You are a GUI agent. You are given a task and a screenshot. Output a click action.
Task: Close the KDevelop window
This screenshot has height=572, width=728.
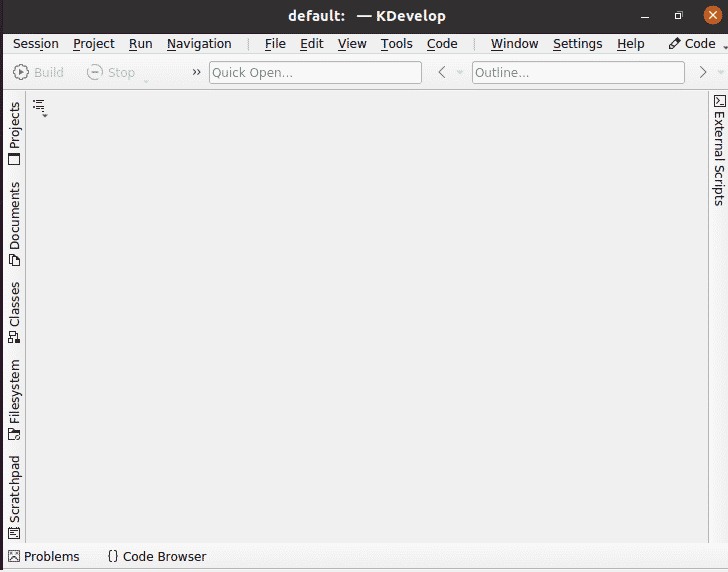[713, 15]
